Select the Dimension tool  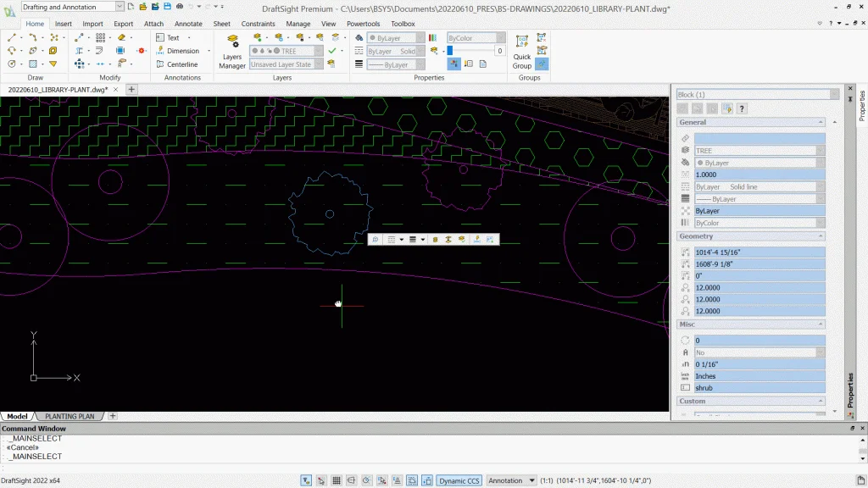coord(181,51)
